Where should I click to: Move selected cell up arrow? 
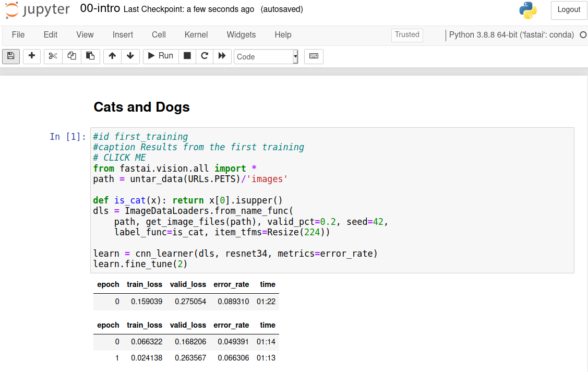pos(112,56)
